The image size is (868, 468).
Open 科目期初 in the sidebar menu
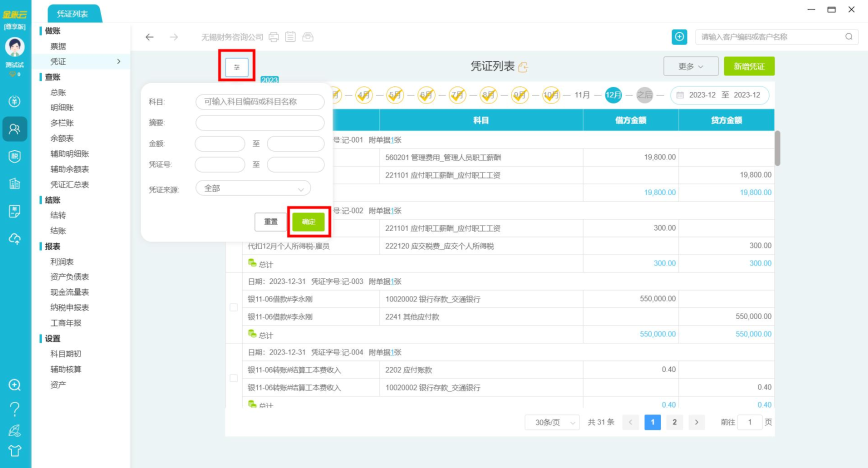65,354
